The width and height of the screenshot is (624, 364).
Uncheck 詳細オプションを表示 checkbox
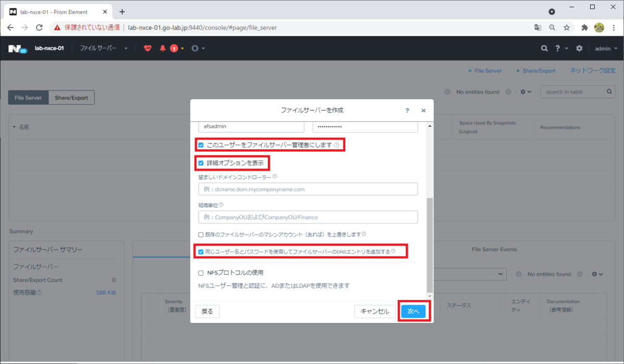click(x=200, y=163)
